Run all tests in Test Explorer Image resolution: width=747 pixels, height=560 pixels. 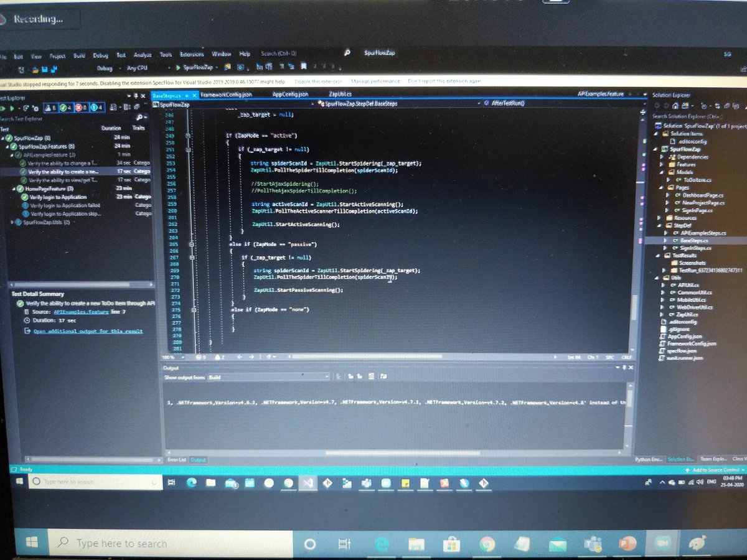click(3, 108)
